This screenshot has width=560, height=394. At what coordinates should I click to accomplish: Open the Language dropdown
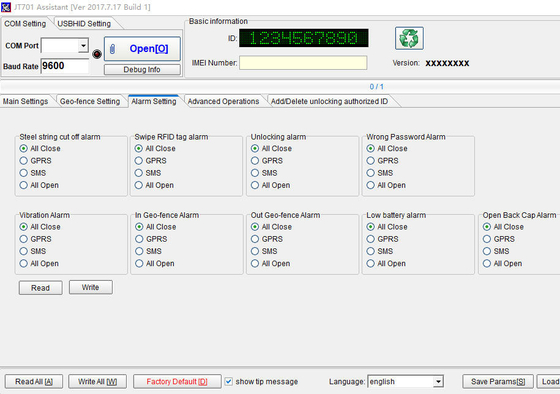438,381
